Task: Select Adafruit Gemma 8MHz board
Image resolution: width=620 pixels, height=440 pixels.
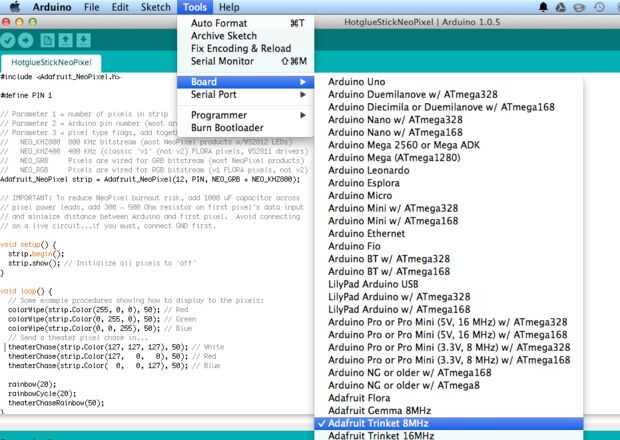Action: coord(449,411)
